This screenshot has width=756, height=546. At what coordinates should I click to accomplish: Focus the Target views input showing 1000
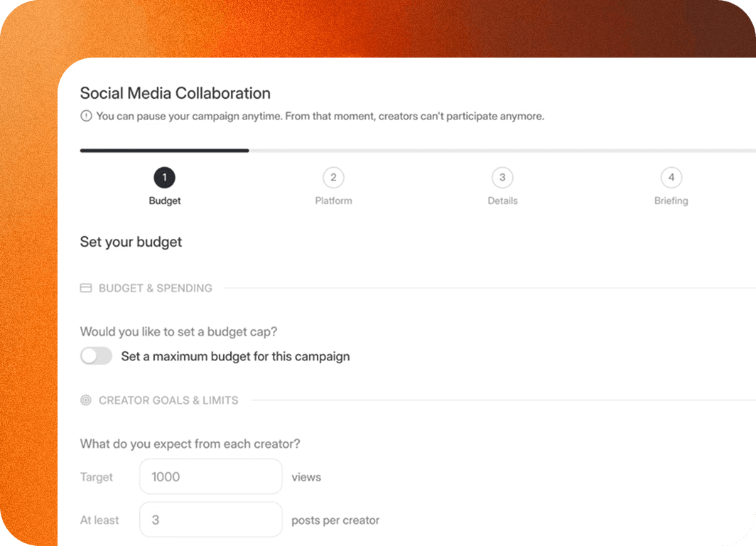point(211,476)
